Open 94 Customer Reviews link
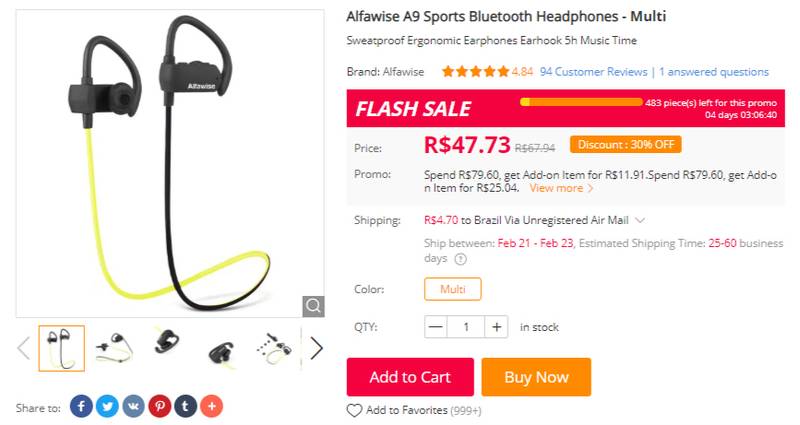800x425 pixels. [x=593, y=72]
